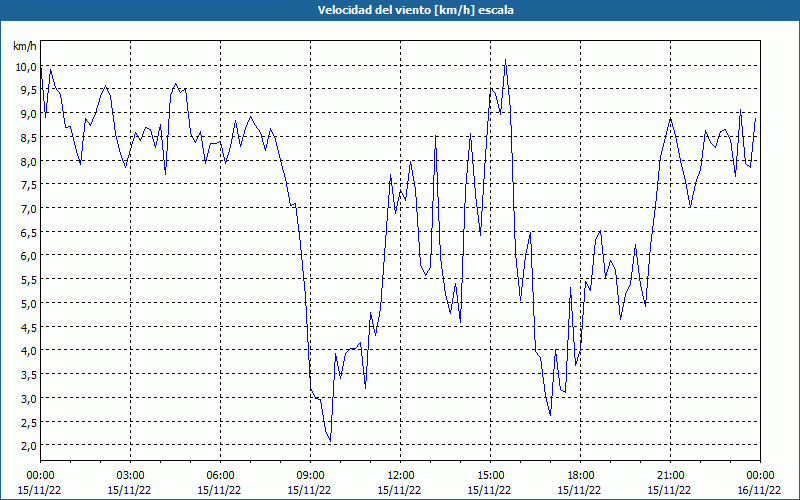The height and width of the screenshot is (500, 800).
Task: Click the 15/11/22 date under 00:00
Action: [40, 490]
